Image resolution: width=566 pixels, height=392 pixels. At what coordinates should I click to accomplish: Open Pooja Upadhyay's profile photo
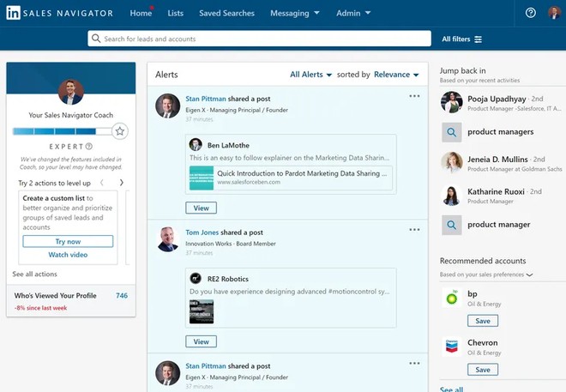tap(452, 102)
